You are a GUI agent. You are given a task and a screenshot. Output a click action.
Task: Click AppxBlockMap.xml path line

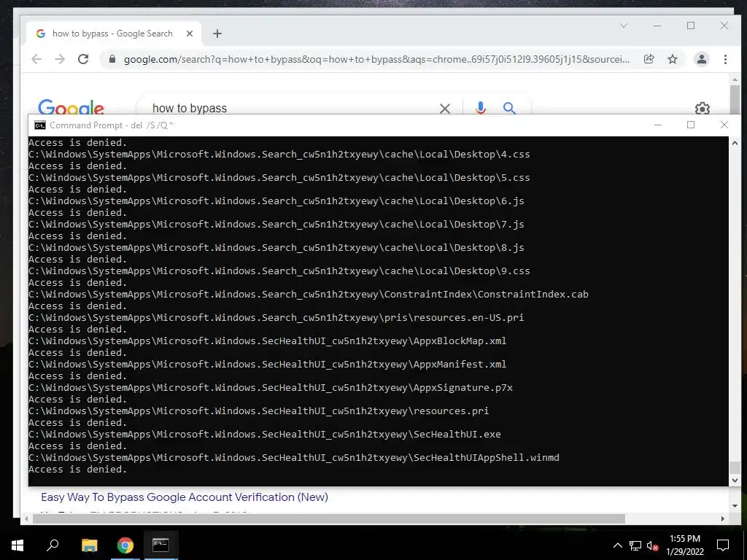[267, 341]
